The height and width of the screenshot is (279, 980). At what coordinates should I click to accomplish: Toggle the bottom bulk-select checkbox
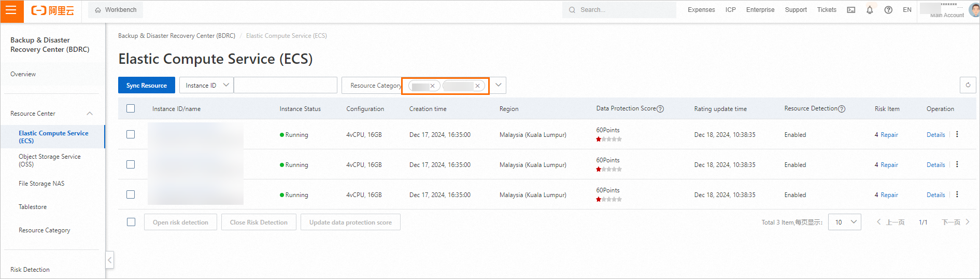tap(131, 222)
